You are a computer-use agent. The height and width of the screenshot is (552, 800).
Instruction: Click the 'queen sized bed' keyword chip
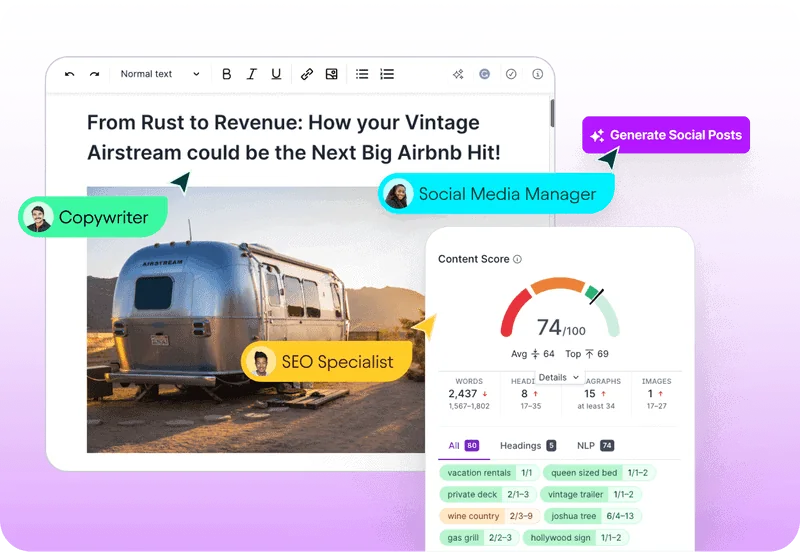[599, 473]
